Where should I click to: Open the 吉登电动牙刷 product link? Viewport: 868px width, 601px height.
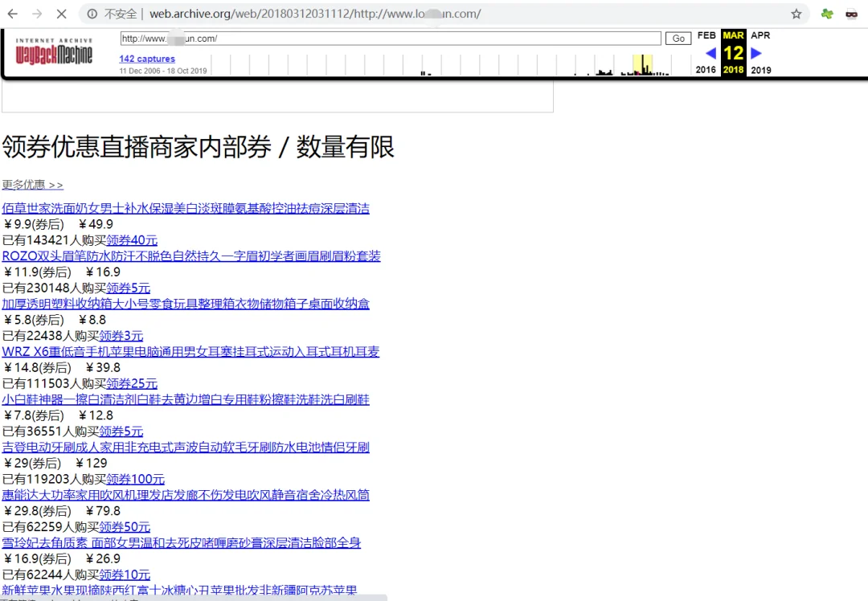tap(186, 448)
